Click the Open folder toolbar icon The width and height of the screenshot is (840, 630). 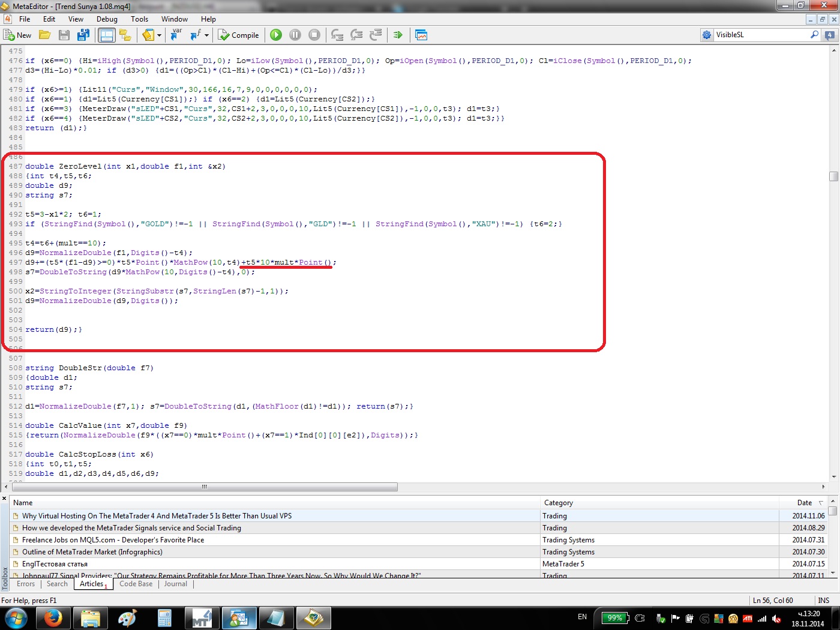click(x=45, y=35)
